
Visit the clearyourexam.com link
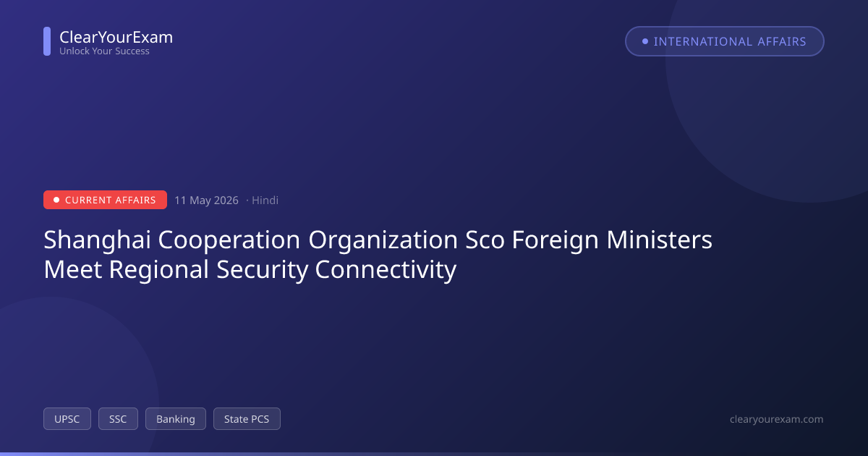[777, 419]
